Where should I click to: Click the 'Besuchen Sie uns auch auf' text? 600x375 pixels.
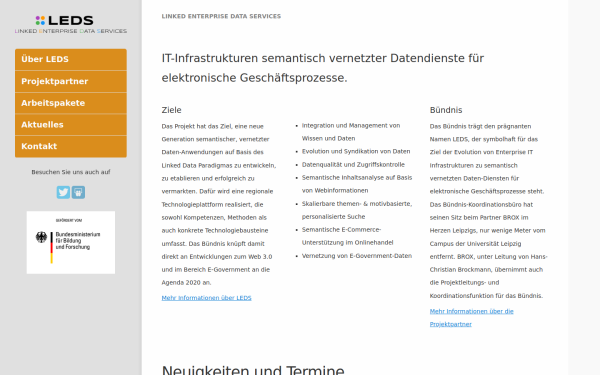tap(71, 172)
